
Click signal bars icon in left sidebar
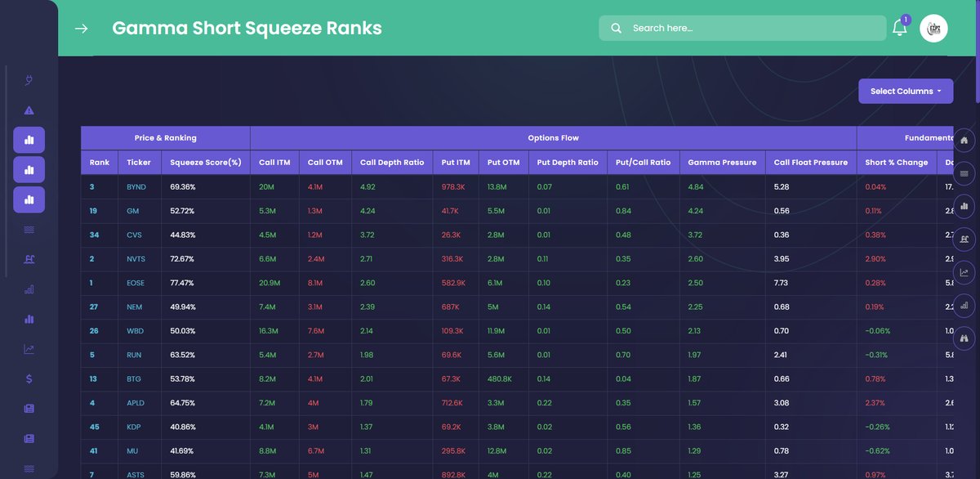pyautogui.click(x=29, y=289)
